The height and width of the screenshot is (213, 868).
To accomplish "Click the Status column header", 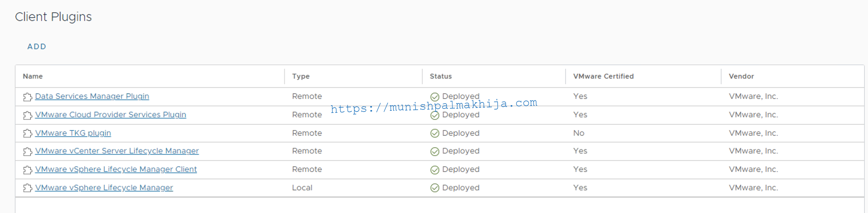I will [x=441, y=76].
